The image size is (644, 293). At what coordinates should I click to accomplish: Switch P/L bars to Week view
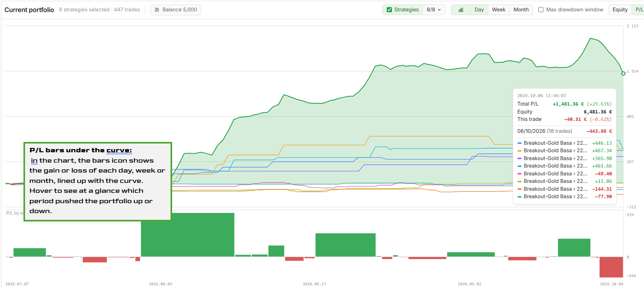coord(499,10)
